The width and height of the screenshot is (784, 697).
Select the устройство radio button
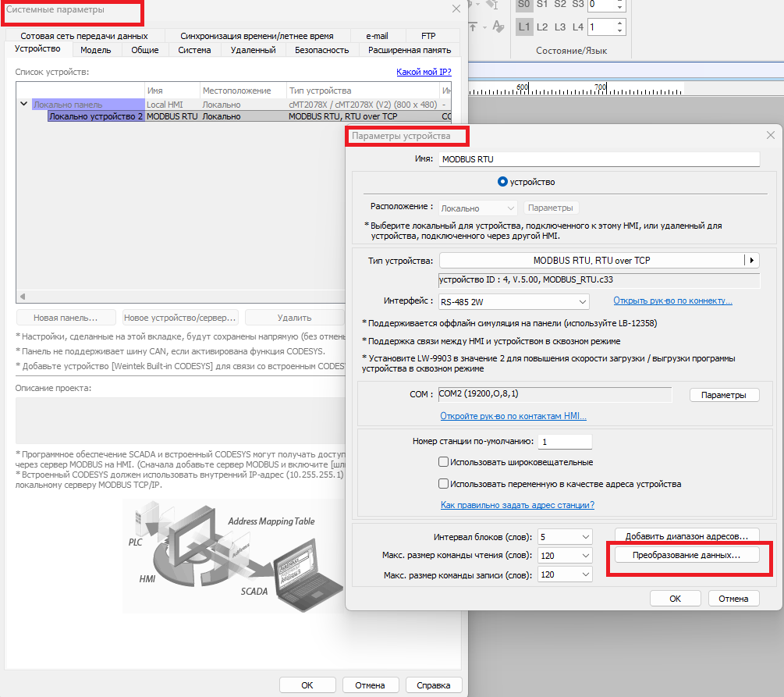[502, 182]
